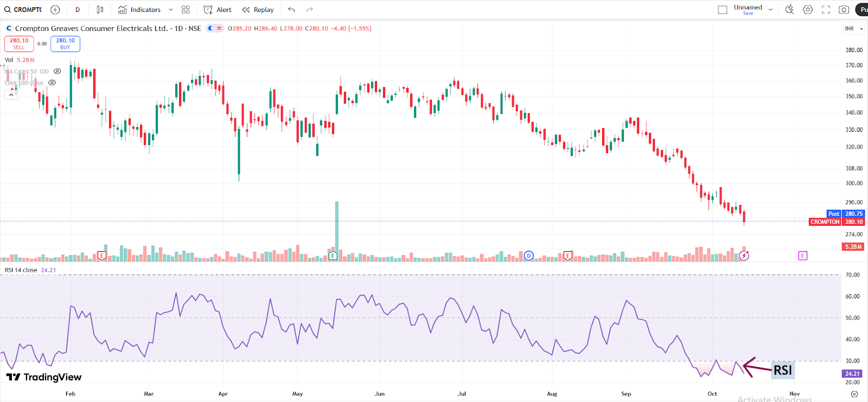This screenshot has width=868, height=402.
Task: Open the layout setup grid icon
Action: pyautogui.click(x=186, y=10)
